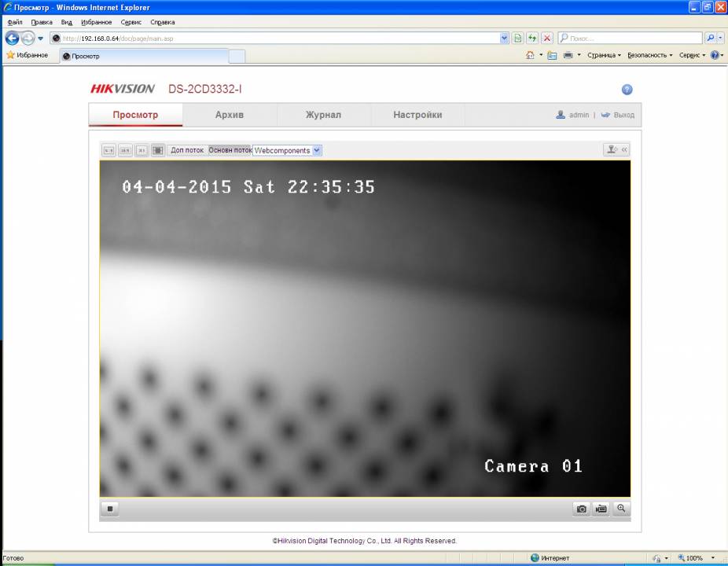Print the page with printer icon
Viewport: 728px width, 566px height.
coord(568,55)
